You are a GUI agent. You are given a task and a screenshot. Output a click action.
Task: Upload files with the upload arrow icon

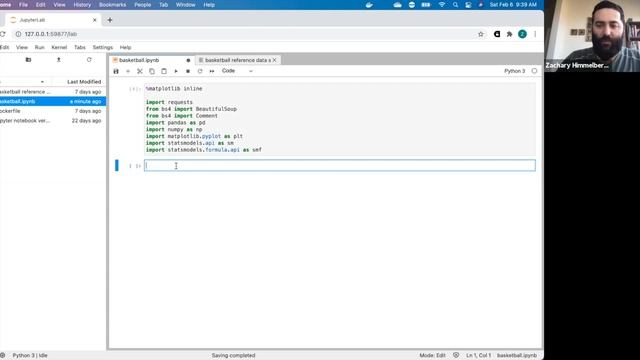tap(58, 60)
